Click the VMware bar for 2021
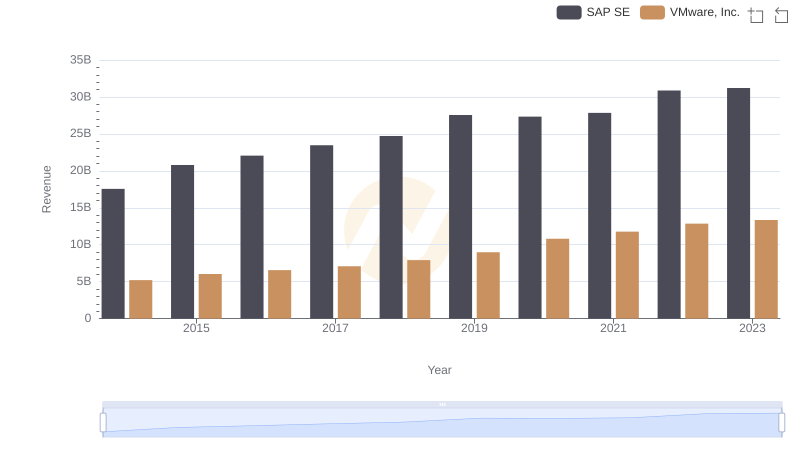Viewport: 800px width, 461px height. pyautogui.click(x=628, y=275)
